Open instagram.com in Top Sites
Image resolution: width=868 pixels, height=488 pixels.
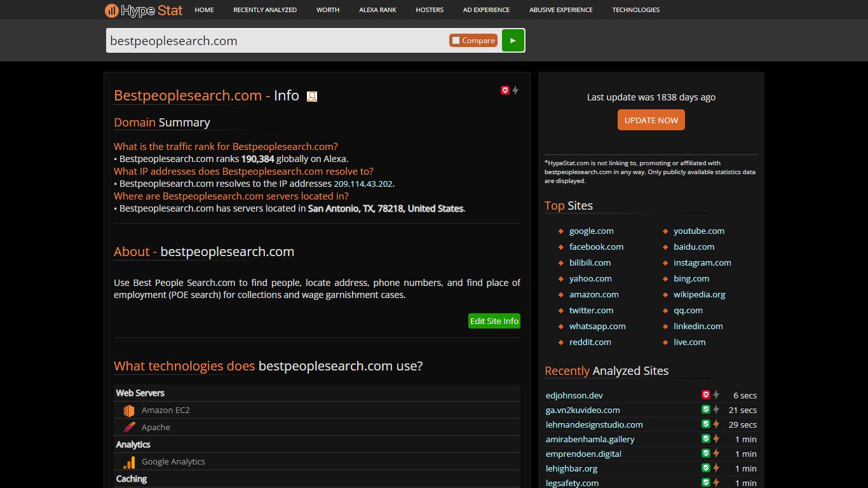pos(702,263)
